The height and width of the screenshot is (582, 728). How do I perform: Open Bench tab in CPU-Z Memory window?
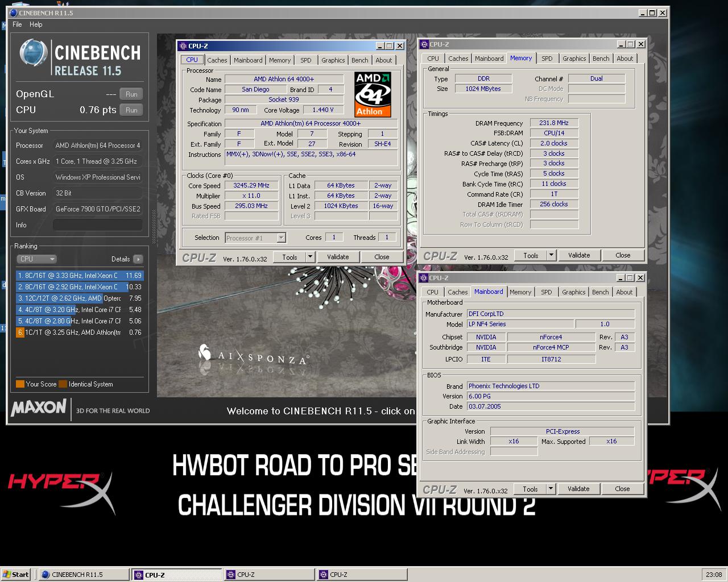pyautogui.click(x=601, y=59)
